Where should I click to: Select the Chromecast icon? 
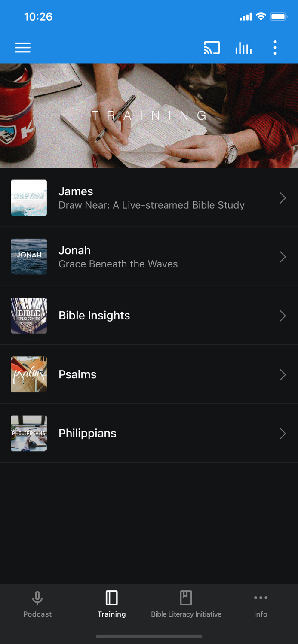[x=211, y=48]
